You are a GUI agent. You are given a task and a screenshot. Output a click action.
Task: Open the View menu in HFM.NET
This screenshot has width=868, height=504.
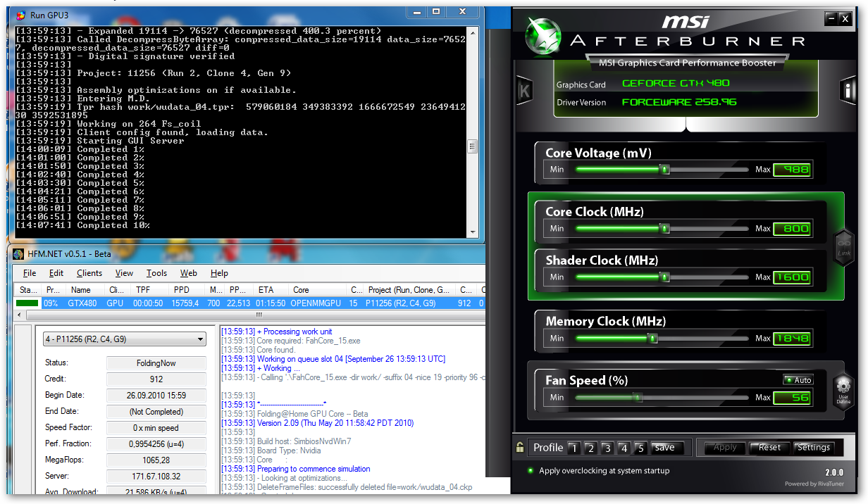(124, 273)
